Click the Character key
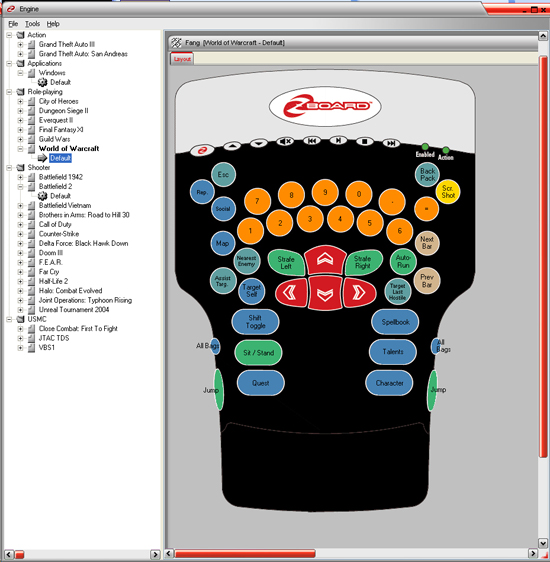Screen dimensions: 550x562 click(389, 383)
